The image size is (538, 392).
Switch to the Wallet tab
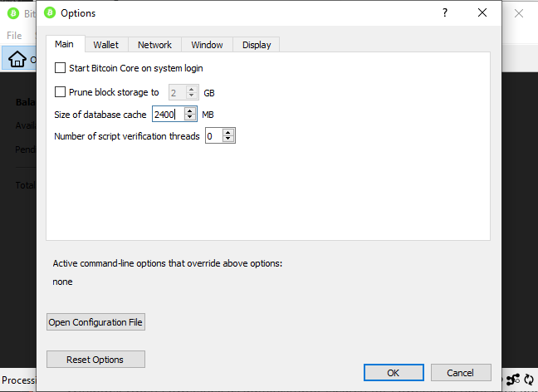tap(106, 45)
